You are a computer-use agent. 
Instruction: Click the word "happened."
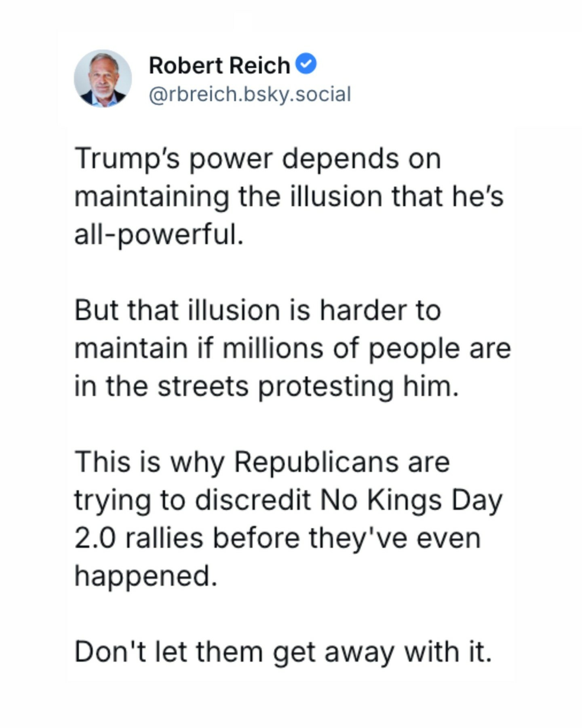(x=146, y=576)
